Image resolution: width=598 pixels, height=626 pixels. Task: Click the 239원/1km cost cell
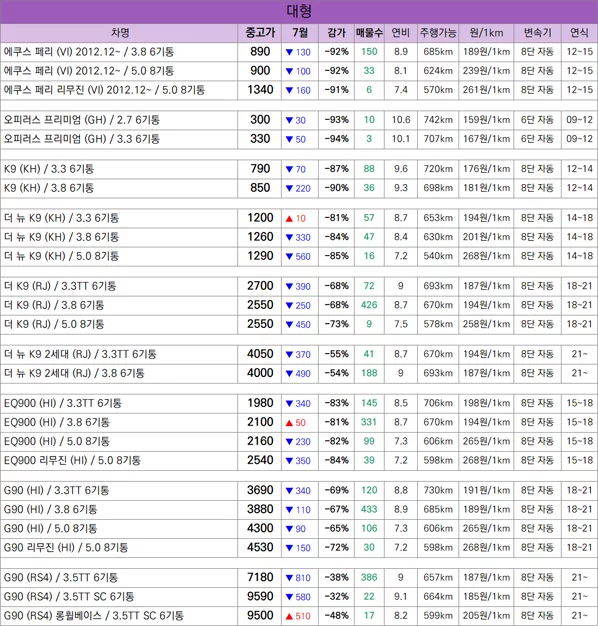(486, 71)
